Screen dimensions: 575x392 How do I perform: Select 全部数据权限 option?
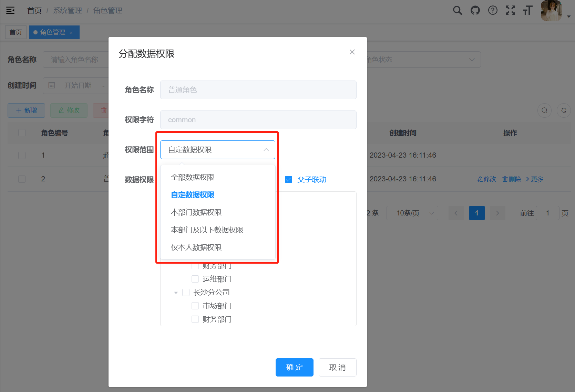click(x=218, y=177)
